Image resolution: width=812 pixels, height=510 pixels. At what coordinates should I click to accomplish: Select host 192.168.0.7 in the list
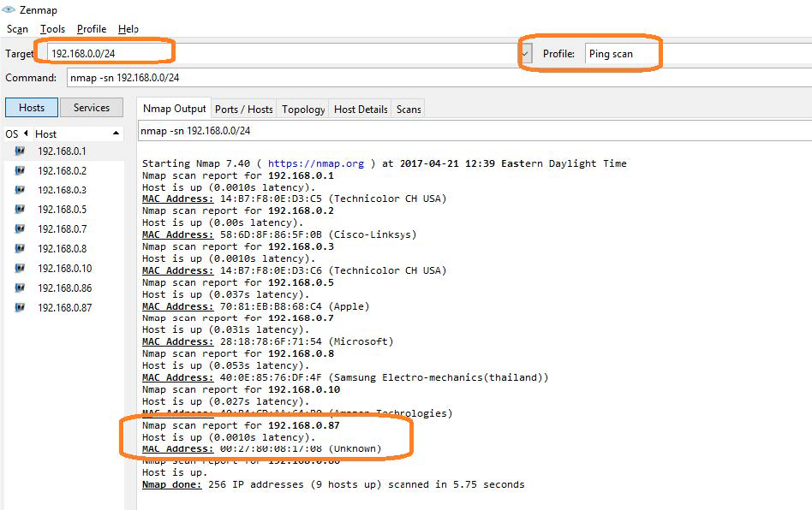tap(62, 229)
